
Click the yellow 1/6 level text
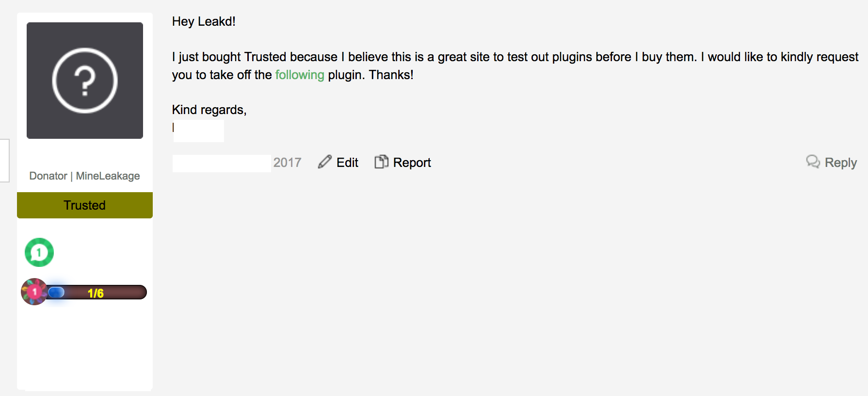pyautogui.click(x=96, y=293)
